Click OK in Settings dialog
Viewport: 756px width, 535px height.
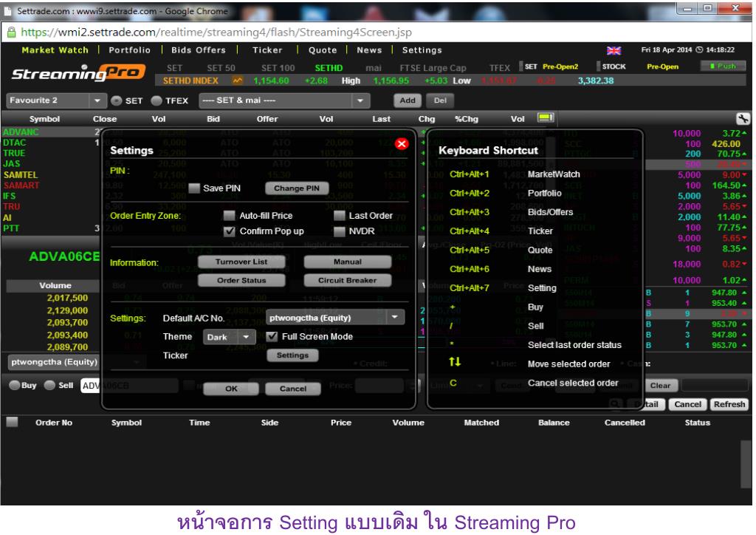pos(231,389)
